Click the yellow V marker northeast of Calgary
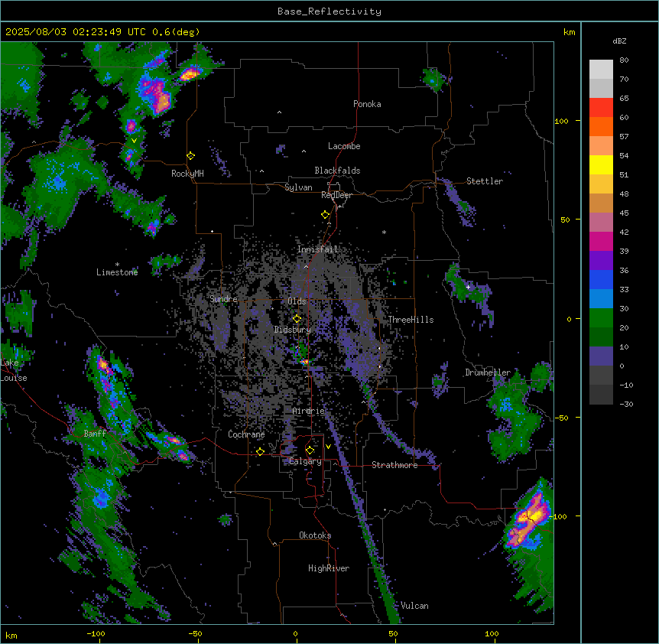The image size is (659, 644). point(328,447)
